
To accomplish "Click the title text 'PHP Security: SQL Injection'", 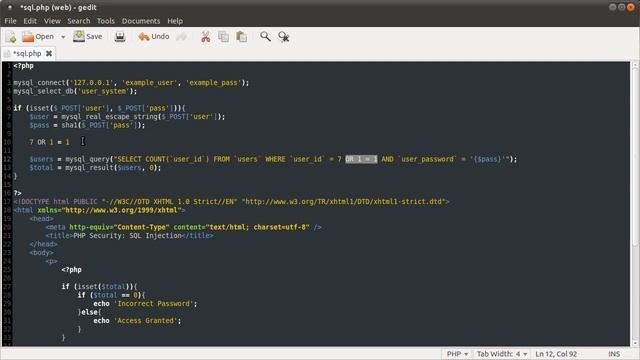I will (127, 236).
